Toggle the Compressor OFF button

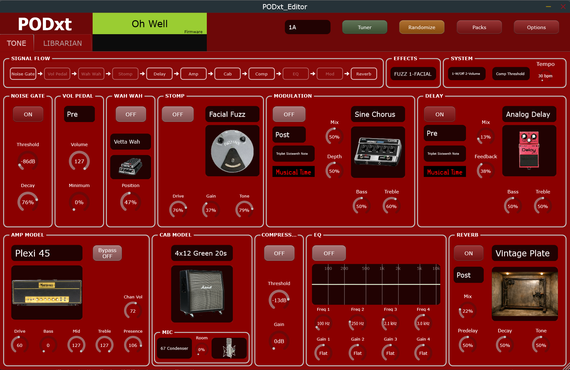click(279, 253)
